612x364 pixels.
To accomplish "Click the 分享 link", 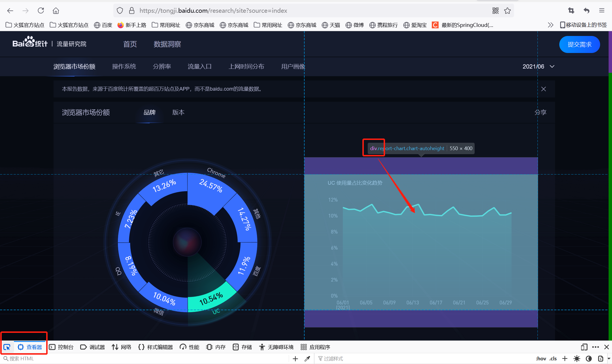I will (540, 112).
